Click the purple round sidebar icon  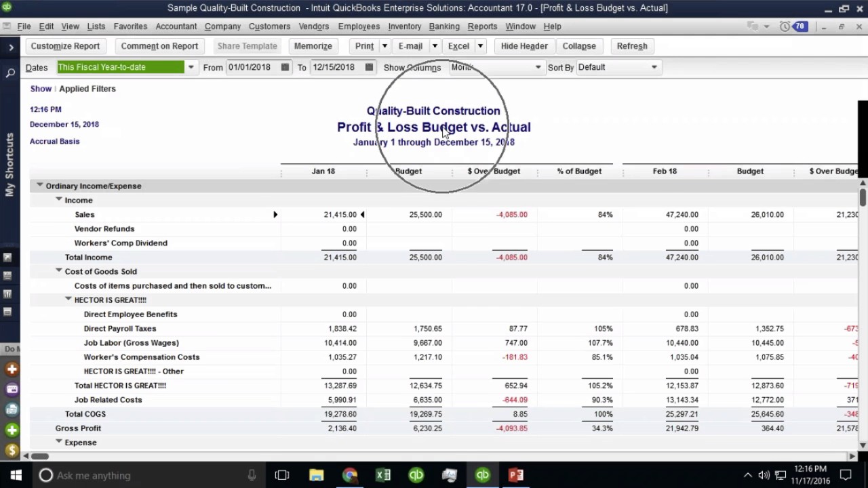12,389
